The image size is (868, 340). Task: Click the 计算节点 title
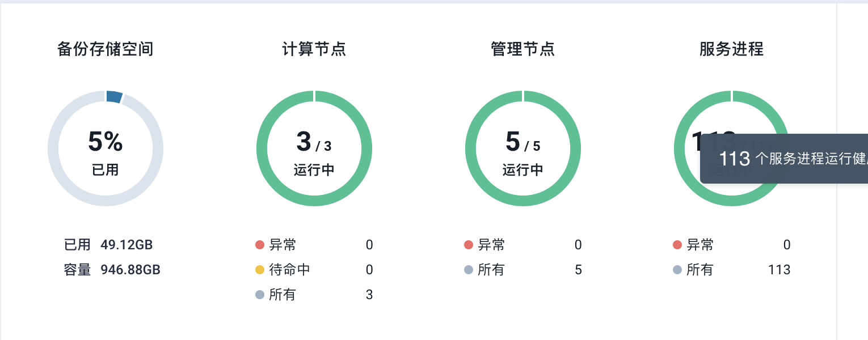pos(314,49)
